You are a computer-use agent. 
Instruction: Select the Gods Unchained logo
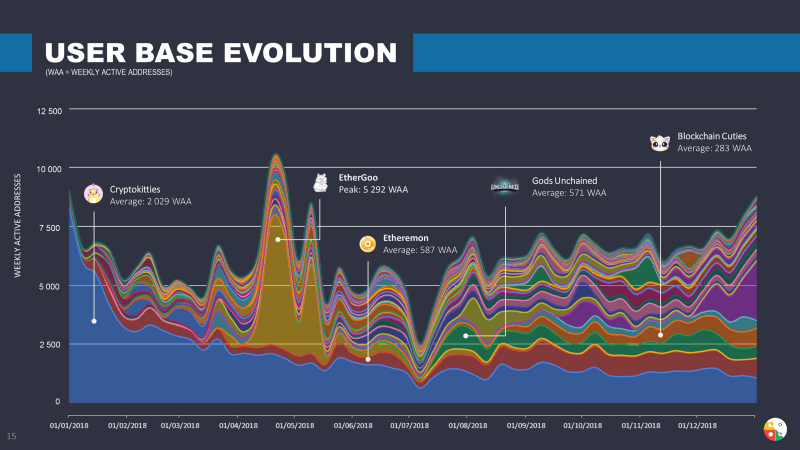pyautogui.click(x=505, y=186)
